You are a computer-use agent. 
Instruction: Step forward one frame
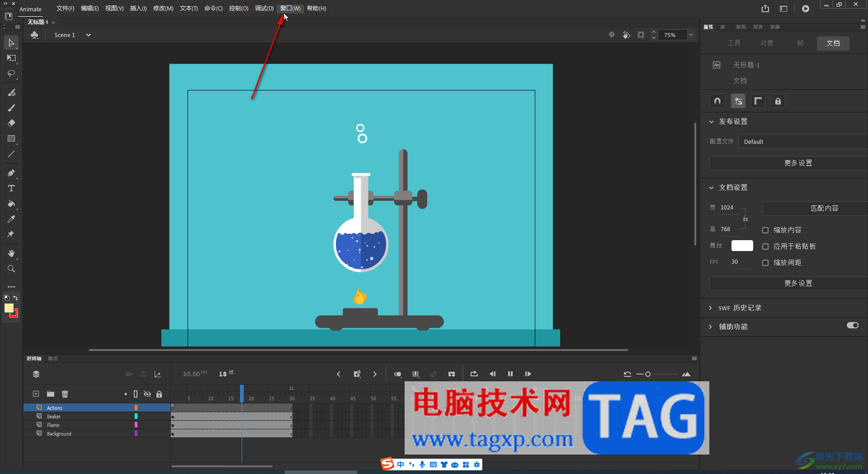[x=528, y=374]
